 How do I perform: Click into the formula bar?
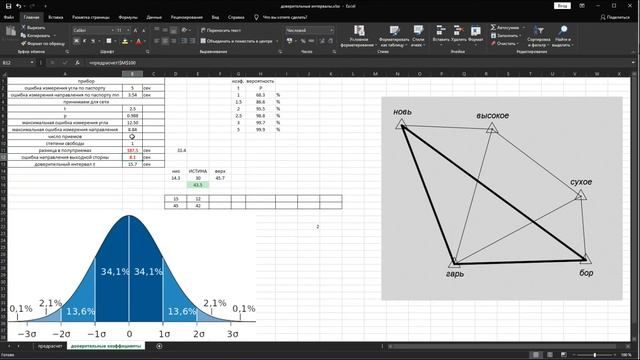point(359,62)
